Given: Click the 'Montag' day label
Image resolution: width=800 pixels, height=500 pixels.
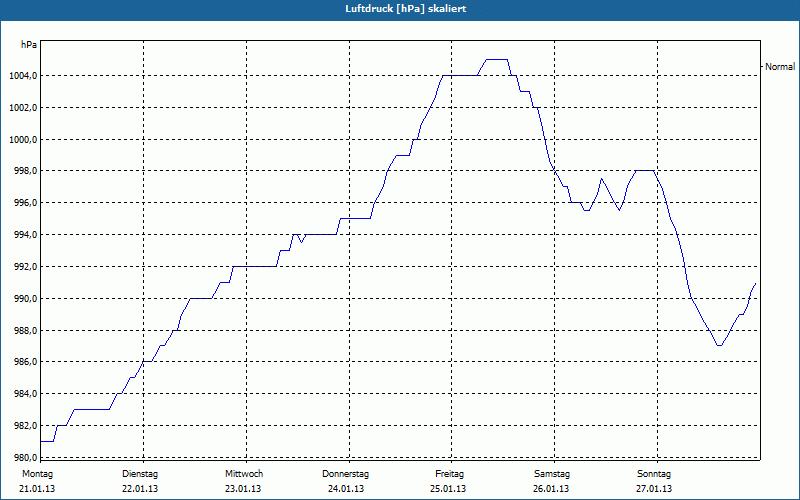Looking at the screenshot, I should (37, 474).
